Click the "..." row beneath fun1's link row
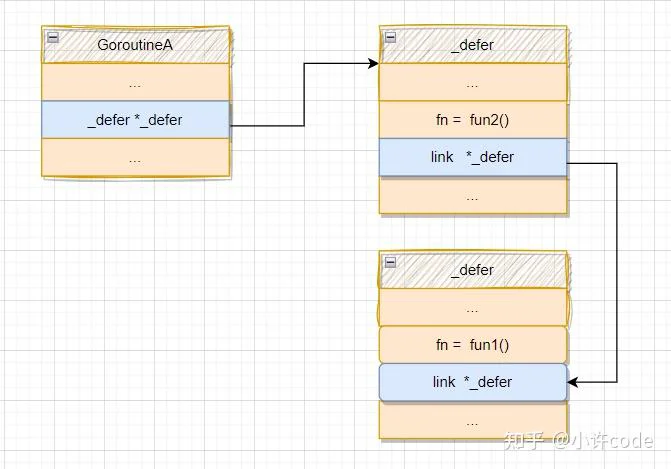 tap(472, 421)
